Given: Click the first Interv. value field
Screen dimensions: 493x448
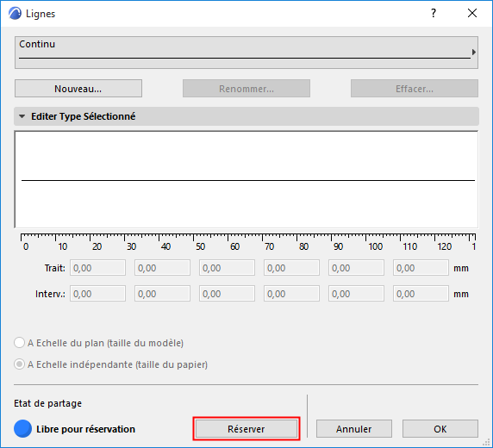Looking at the screenshot, I should 97,294.
